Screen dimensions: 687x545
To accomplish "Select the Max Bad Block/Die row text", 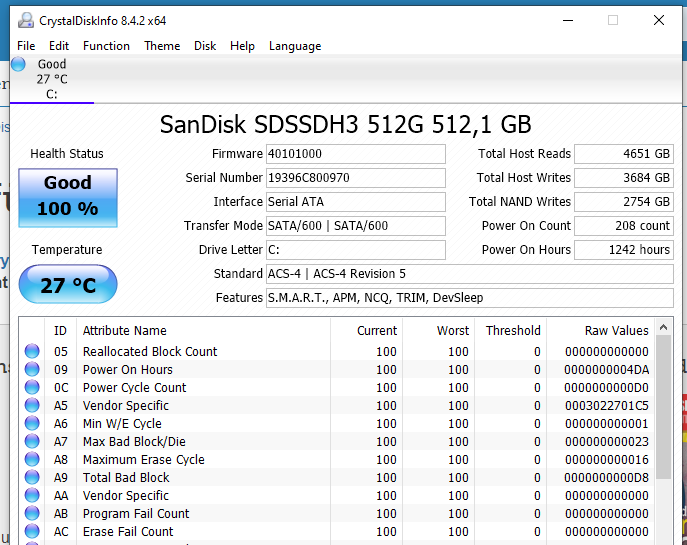I will pos(134,441).
